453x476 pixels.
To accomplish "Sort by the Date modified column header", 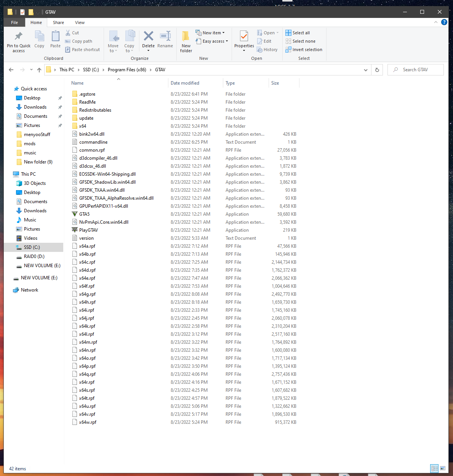I will click(195, 83).
